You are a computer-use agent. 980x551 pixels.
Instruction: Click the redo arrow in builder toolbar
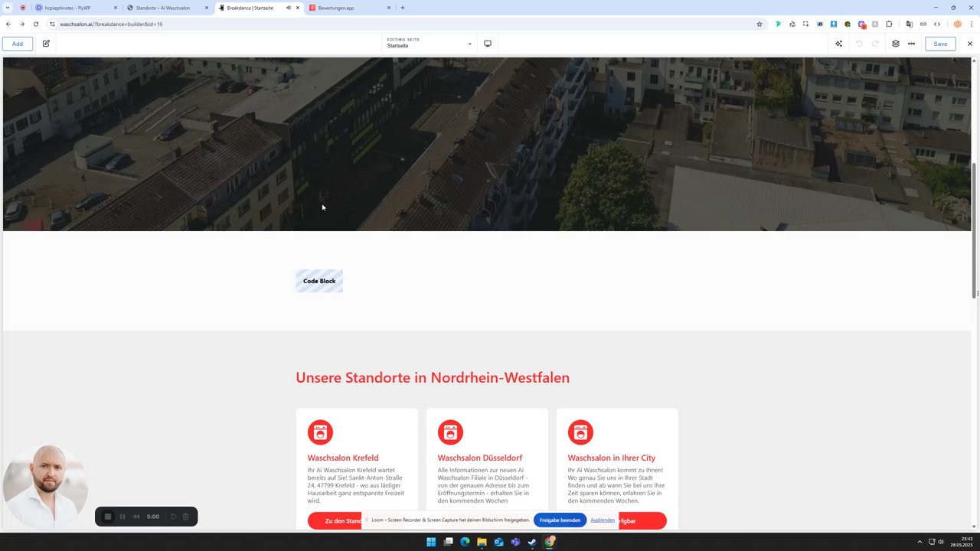(875, 44)
